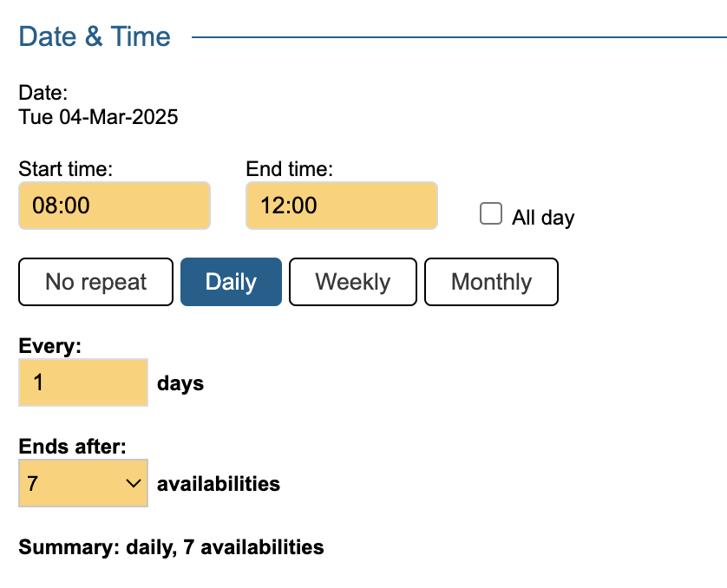Click the 'End time:' label
This screenshot has width=727, height=588.
(x=290, y=168)
